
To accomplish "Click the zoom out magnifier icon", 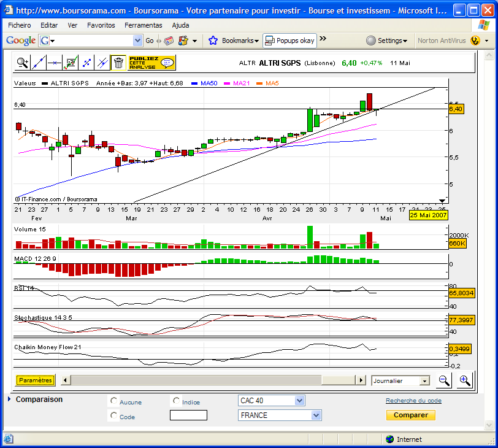I will (443, 380).
